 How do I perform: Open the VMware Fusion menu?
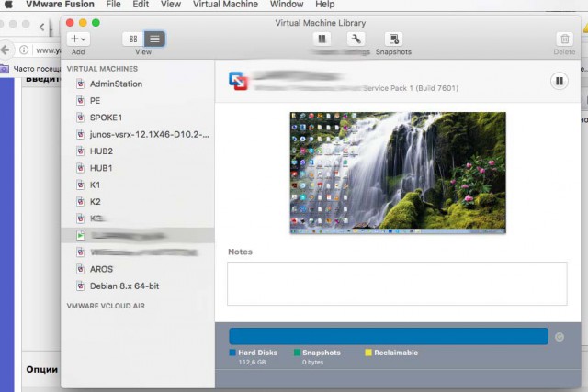coord(60,5)
